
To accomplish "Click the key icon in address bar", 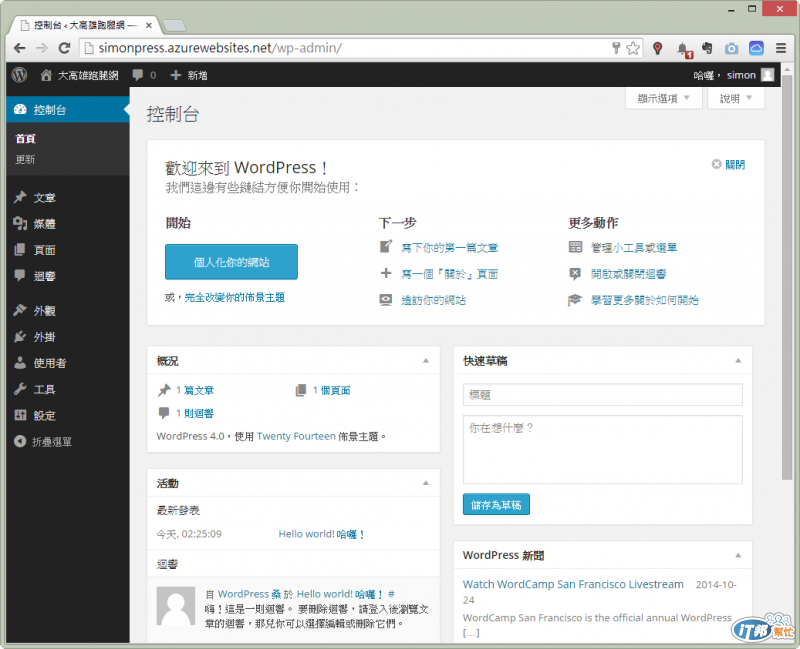I will (616, 48).
